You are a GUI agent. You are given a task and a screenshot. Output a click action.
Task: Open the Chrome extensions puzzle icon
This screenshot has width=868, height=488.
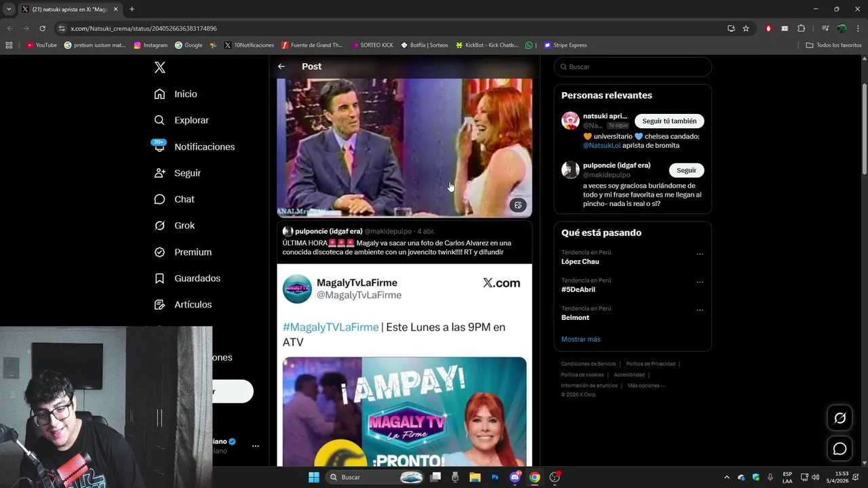click(x=801, y=28)
